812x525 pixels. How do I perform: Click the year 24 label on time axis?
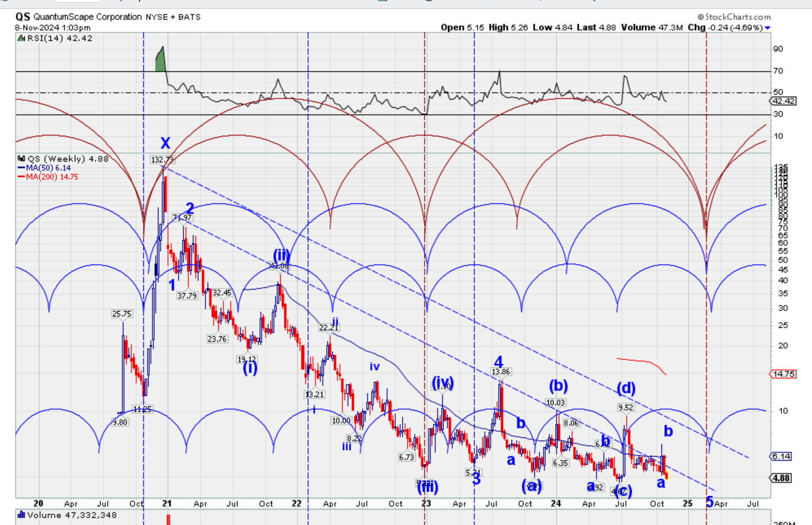(x=556, y=504)
